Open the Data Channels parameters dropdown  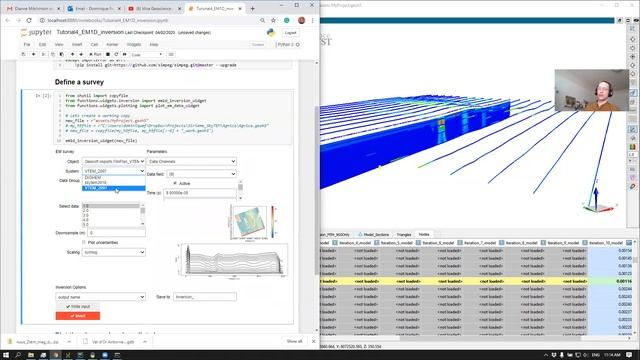click(191, 162)
